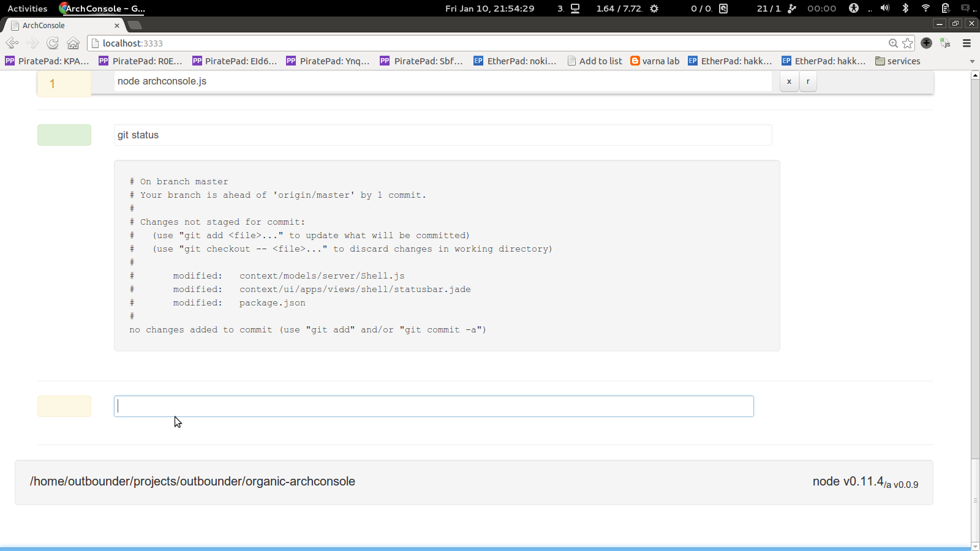Click the yellow status box beside empty input
Viewport: 980px width, 551px height.
[x=64, y=406]
